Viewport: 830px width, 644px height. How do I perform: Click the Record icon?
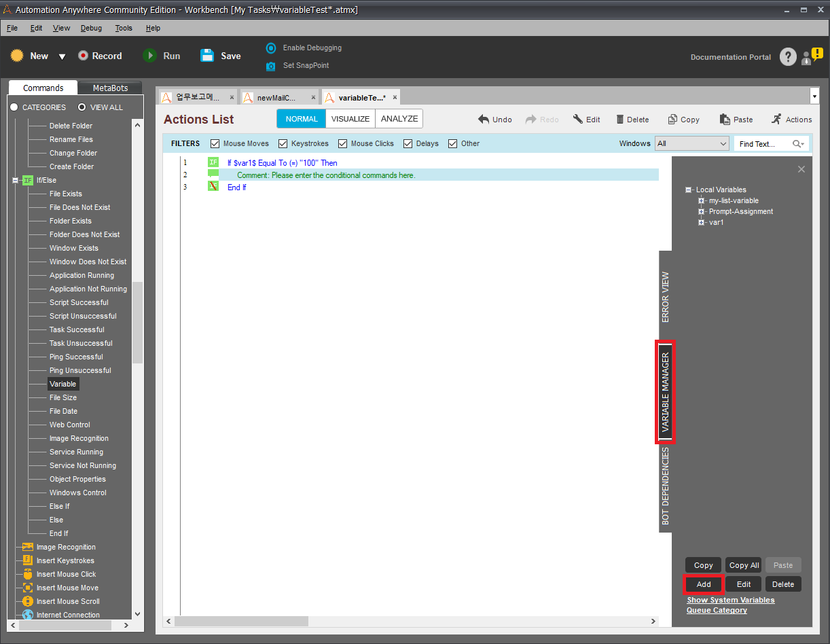(x=83, y=56)
